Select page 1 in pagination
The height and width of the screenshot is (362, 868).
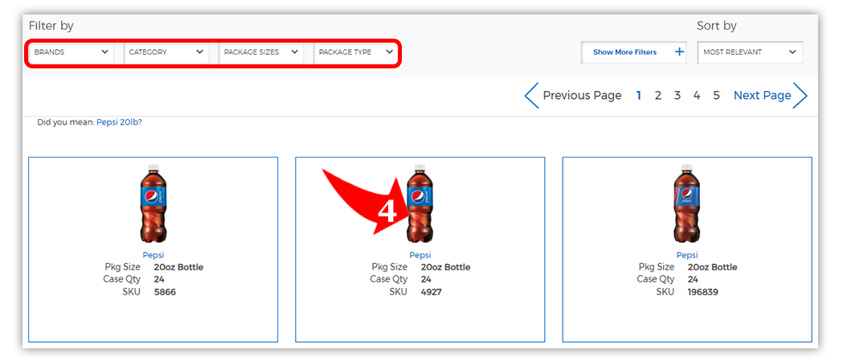pyautogui.click(x=638, y=96)
